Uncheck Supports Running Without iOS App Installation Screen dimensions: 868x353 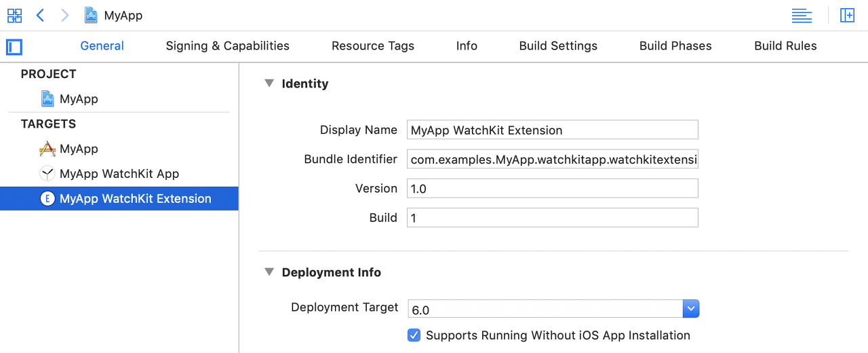pyautogui.click(x=414, y=335)
